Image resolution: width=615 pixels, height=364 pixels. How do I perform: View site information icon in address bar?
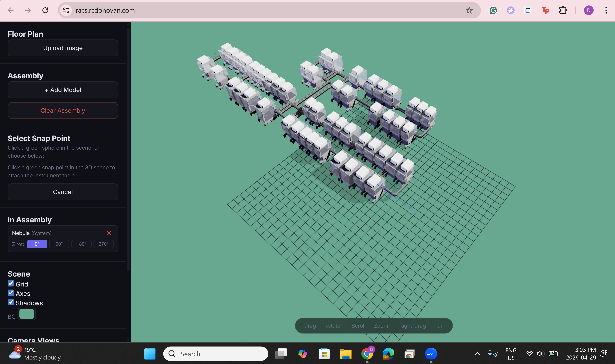(66, 10)
